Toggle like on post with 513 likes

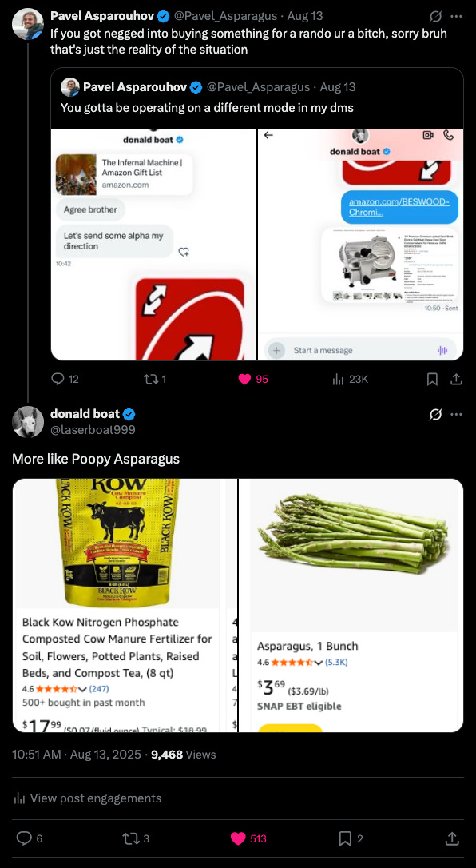[x=238, y=838]
